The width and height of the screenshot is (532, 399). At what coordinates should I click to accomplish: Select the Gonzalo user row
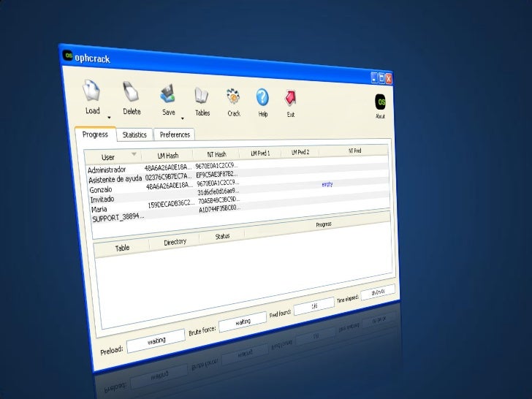pyautogui.click(x=101, y=189)
